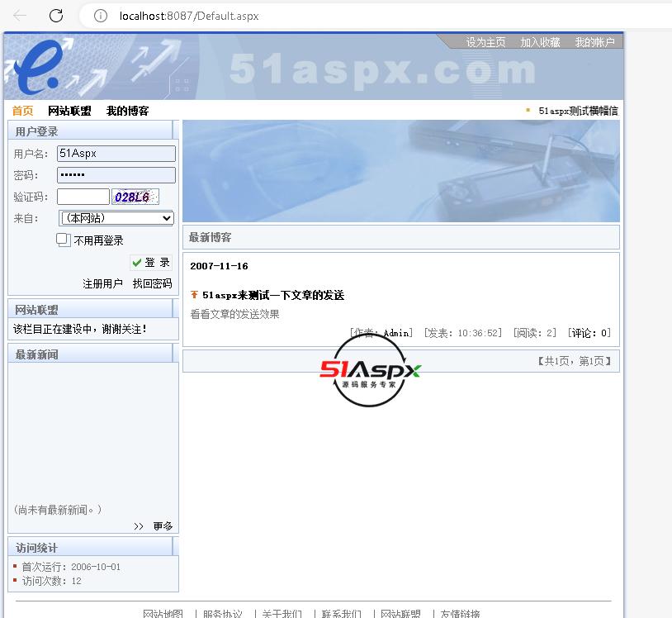Image resolution: width=672 pixels, height=618 pixels.
Task: Click the 最新新闻 panel header
Action: 93,354
